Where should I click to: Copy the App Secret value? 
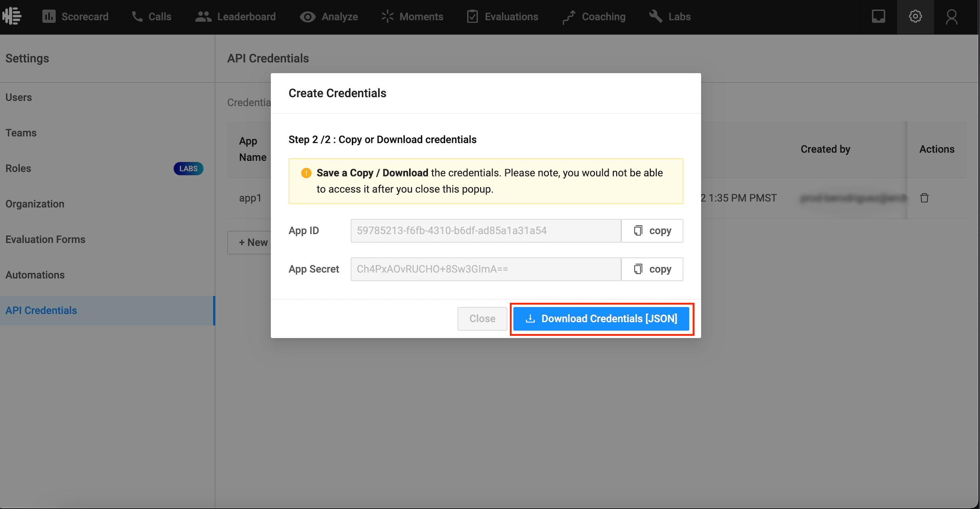[x=652, y=269]
